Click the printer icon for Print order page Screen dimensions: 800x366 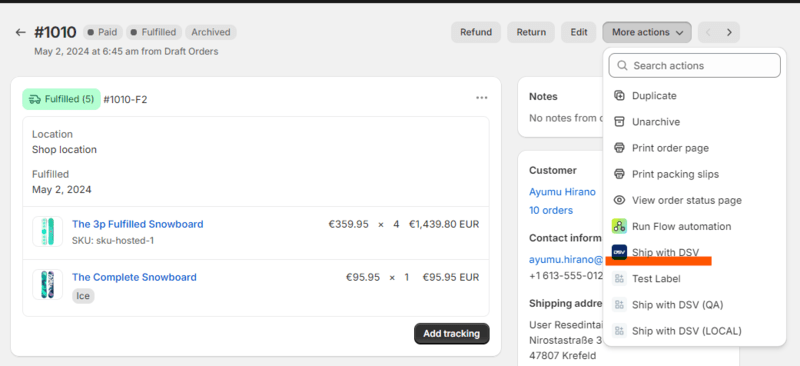(x=619, y=148)
